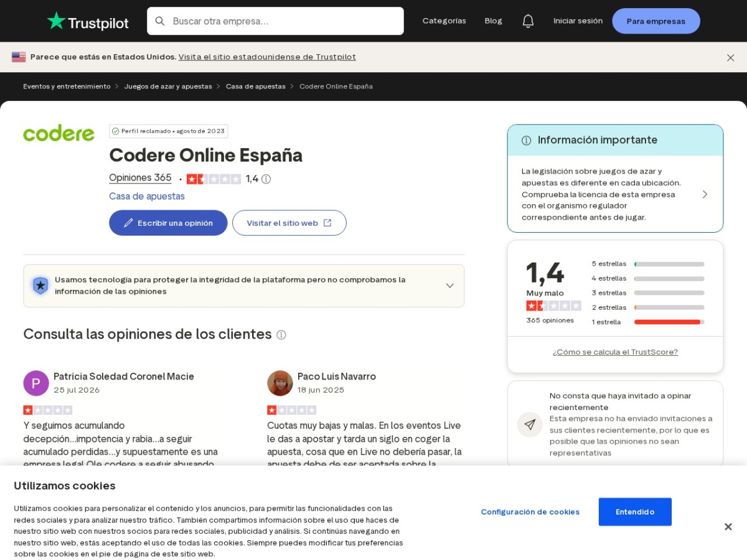Click star rating on Patricia's review
Screen dimensions: 747x560
48,410
